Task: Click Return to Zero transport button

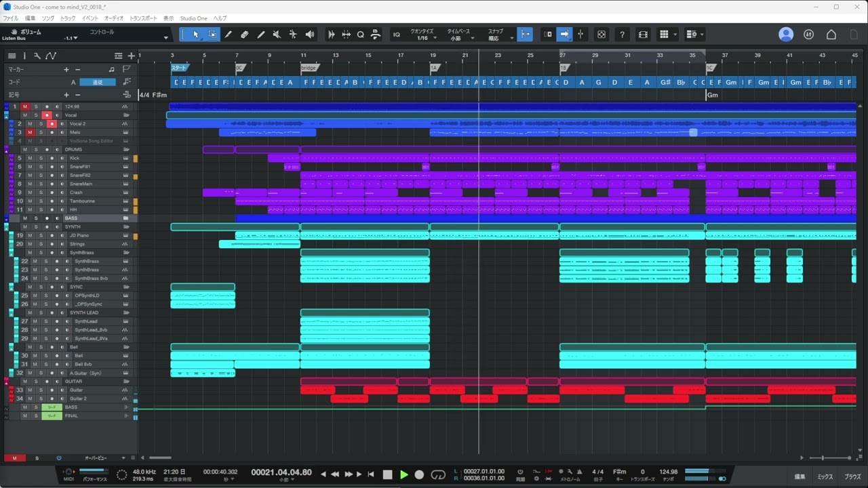Action: pos(371,474)
